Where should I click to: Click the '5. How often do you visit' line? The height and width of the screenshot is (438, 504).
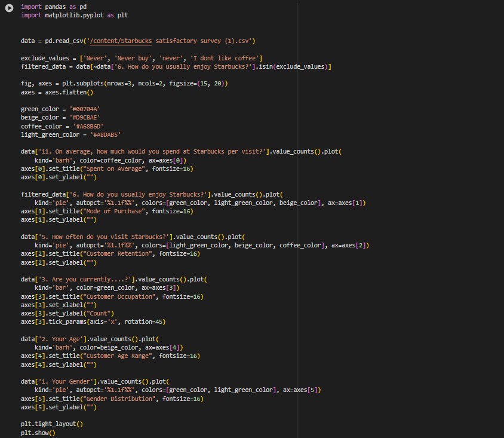coord(133,237)
